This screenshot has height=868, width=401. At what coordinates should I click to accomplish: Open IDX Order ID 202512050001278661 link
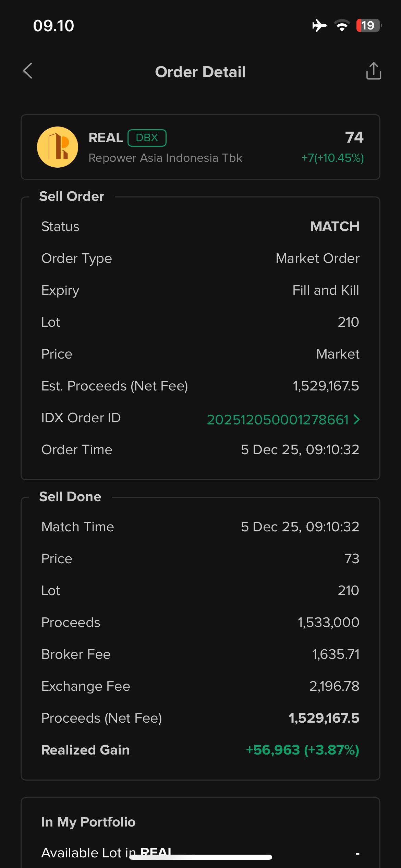click(278, 420)
